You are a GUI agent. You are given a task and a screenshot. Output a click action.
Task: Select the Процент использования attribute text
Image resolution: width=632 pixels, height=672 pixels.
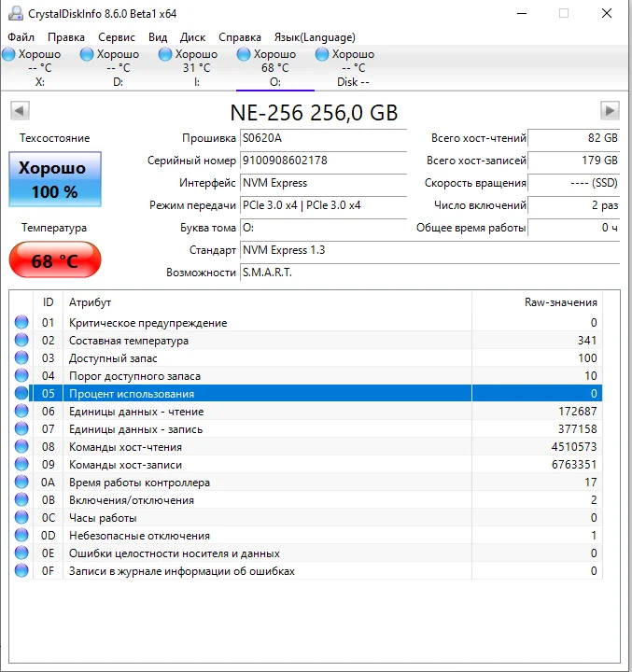[132, 394]
